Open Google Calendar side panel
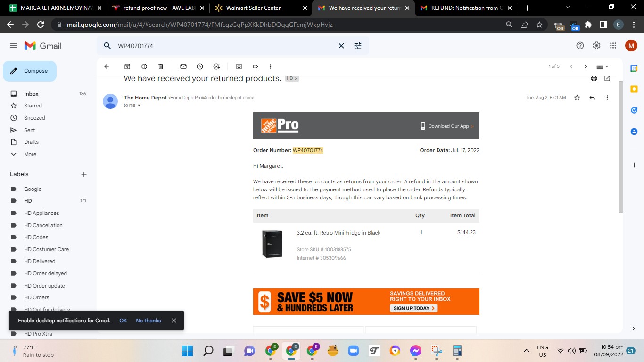This screenshot has width=644, height=362. 634,68
